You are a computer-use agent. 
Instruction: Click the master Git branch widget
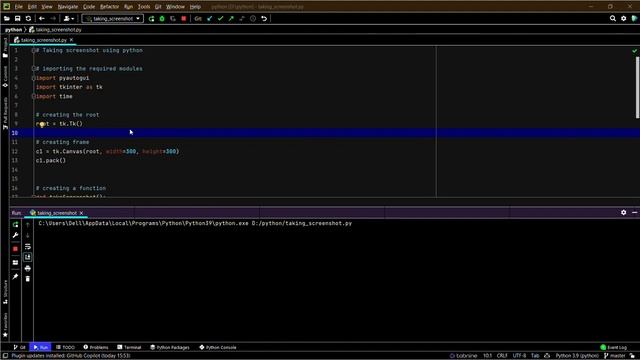click(x=615, y=356)
